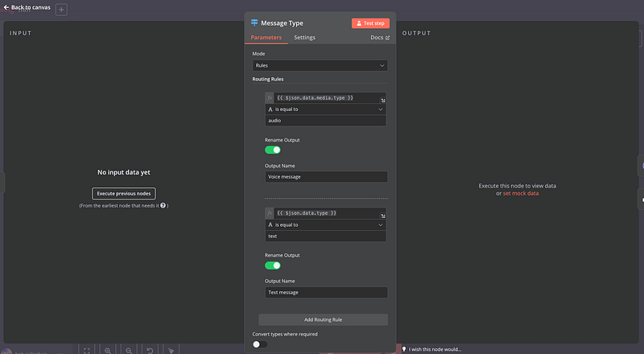Viewport: 644px width, 354px height.
Task: Click the lightbulb feedback icon
Action: (x=404, y=349)
